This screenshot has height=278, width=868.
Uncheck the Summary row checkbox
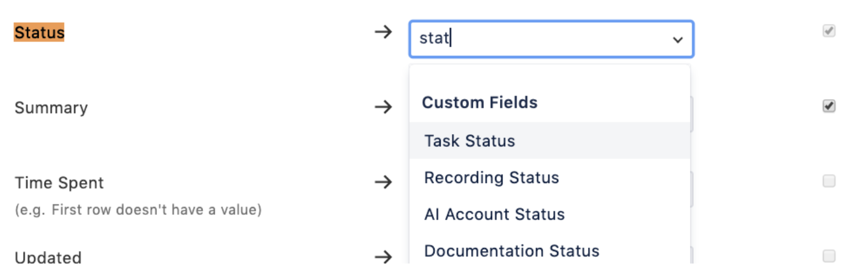coord(829,106)
